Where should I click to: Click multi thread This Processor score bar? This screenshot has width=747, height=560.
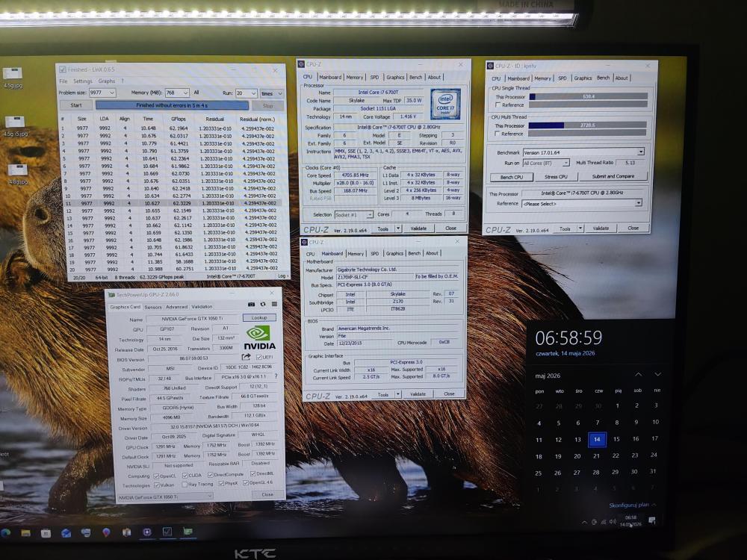pyautogui.click(x=587, y=125)
